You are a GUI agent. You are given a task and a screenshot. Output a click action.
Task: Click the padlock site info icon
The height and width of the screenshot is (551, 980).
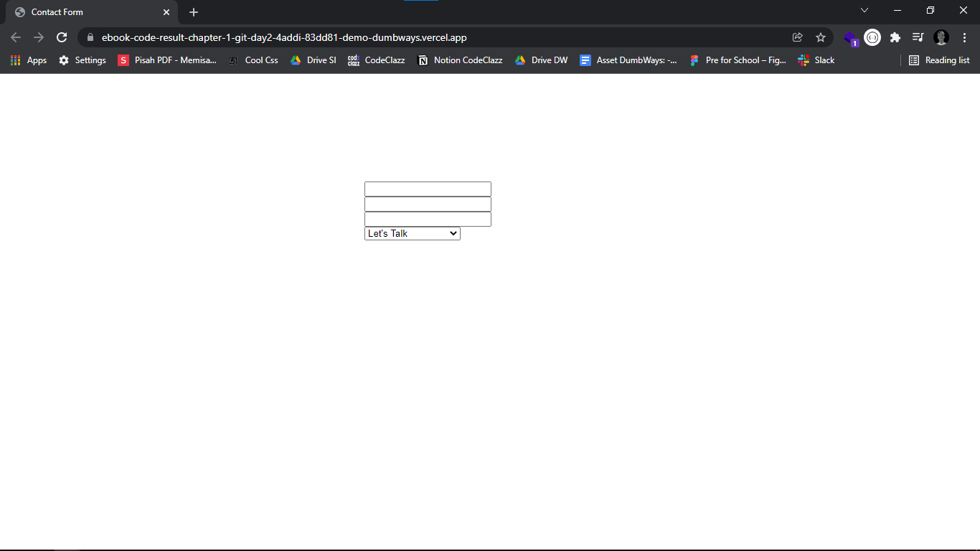pos(90,37)
